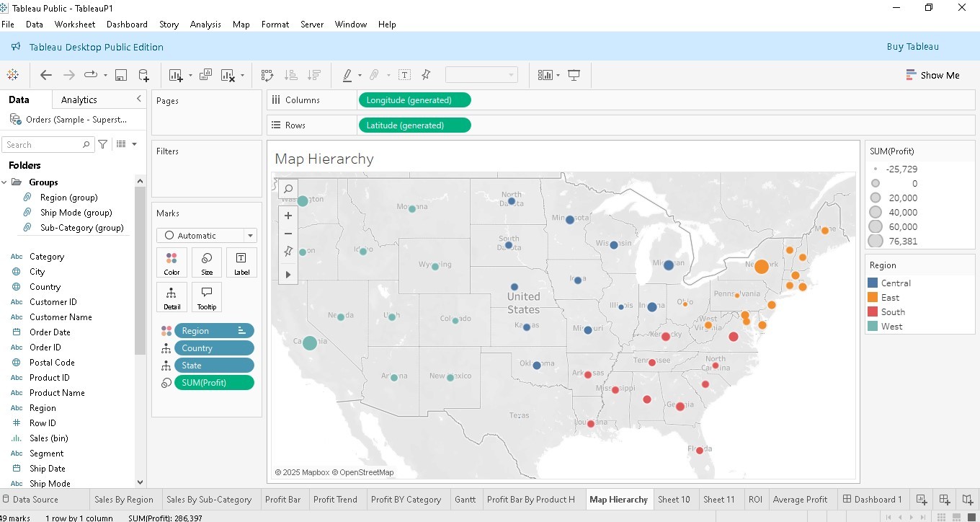The image size is (980, 522).
Task: Toggle Show Mark Labels in the toolbar
Action: (x=404, y=74)
